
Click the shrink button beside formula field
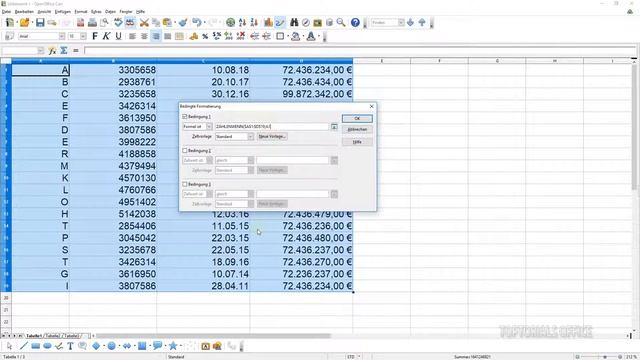334,127
